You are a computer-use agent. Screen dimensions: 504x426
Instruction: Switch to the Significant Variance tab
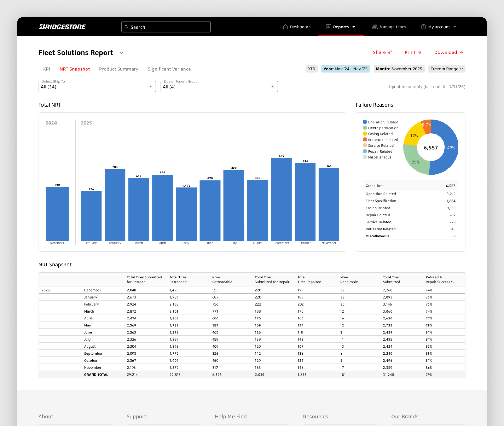169,69
